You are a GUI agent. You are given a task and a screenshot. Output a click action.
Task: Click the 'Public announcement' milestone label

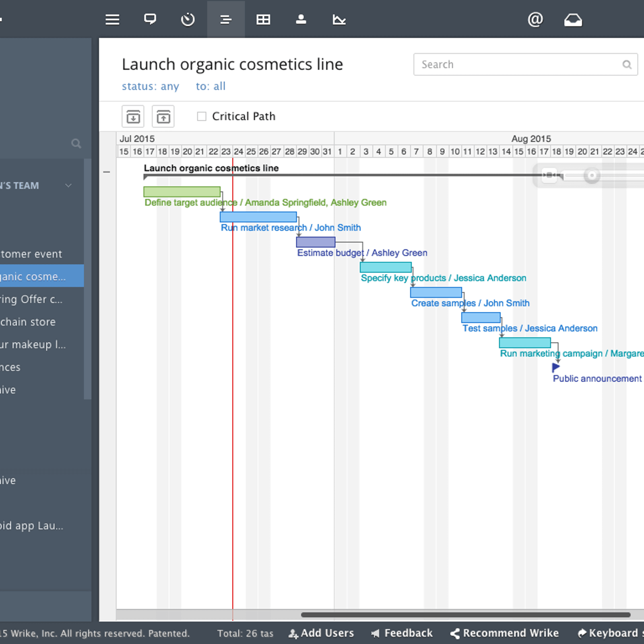[597, 378]
